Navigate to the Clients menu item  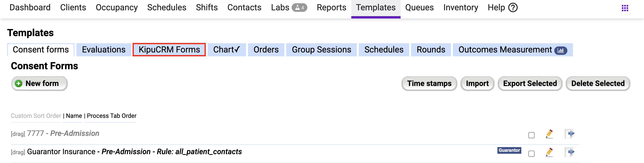[73, 8]
